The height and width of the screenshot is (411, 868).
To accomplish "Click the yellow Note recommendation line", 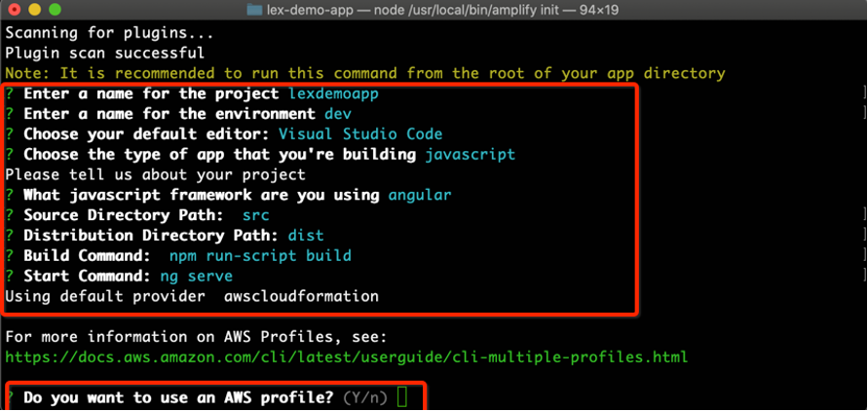I will (x=365, y=74).
